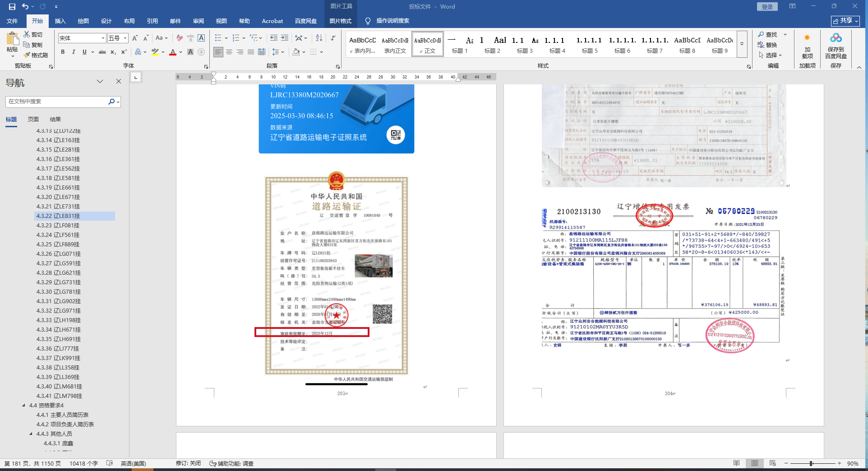Click the 辅助功能: 调查 accessibility status
The image size is (868, 471).
point(231,463)
